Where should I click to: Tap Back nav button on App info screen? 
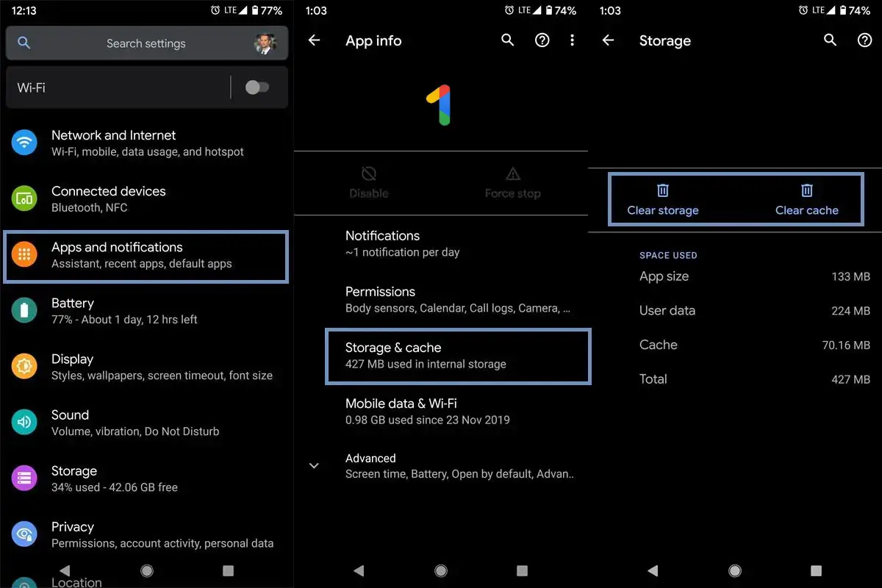[359, 570]
